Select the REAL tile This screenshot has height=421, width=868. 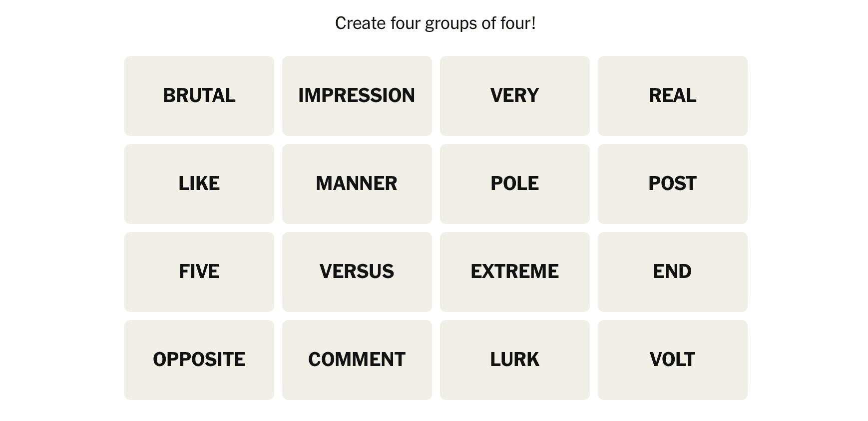pos(672,95)
